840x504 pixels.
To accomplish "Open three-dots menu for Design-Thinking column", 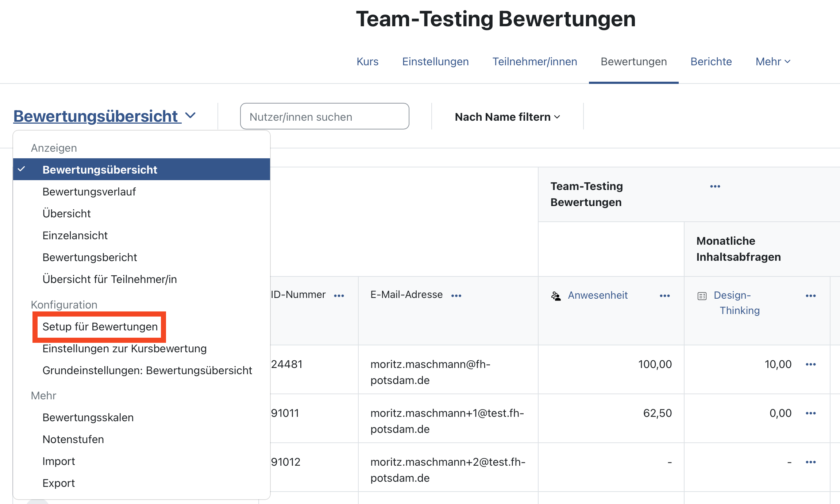I will point(810,296).
